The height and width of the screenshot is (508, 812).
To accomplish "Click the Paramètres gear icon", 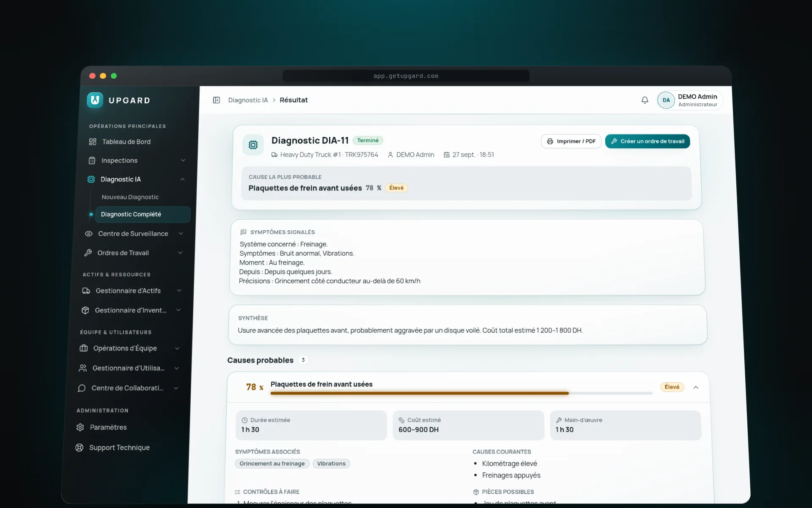I will (x=80, y=428).
